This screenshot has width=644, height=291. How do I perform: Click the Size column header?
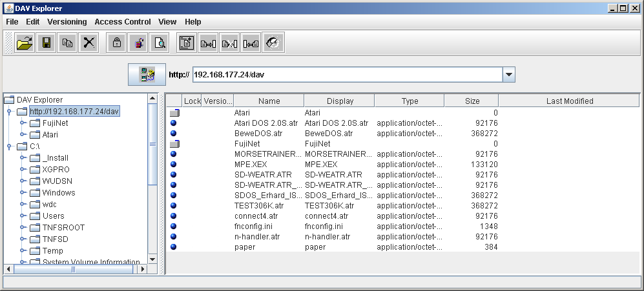(472, 101)
